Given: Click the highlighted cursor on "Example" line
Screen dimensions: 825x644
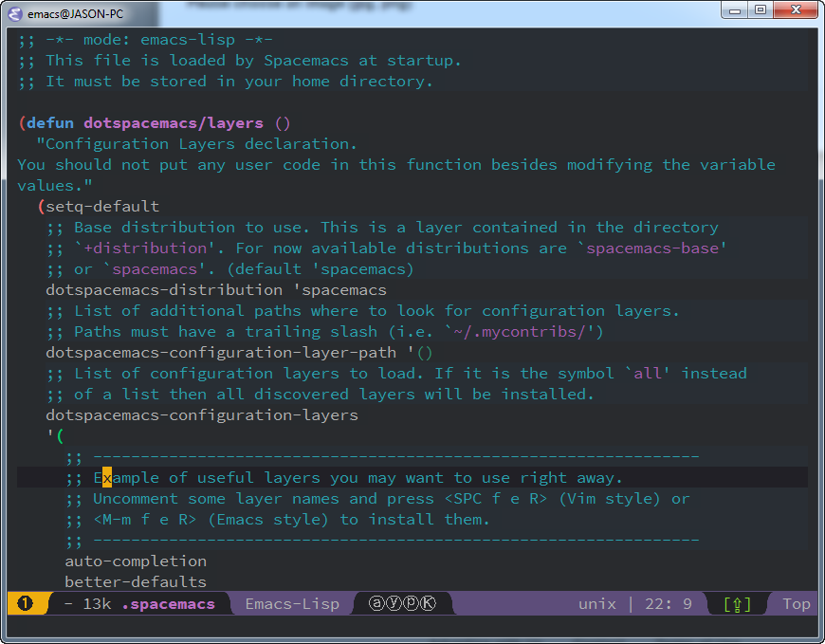Looking at the screenshot, I should tap(107, 478).
